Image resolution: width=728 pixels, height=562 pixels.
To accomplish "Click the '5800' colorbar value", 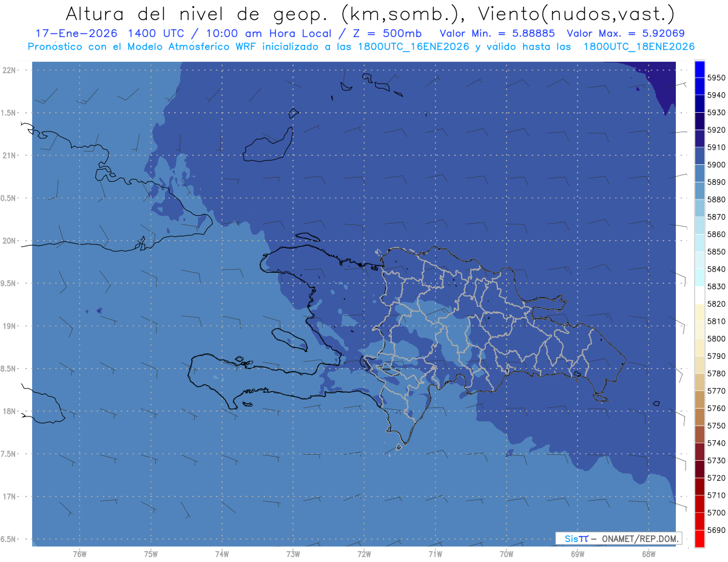I will 716,338.
